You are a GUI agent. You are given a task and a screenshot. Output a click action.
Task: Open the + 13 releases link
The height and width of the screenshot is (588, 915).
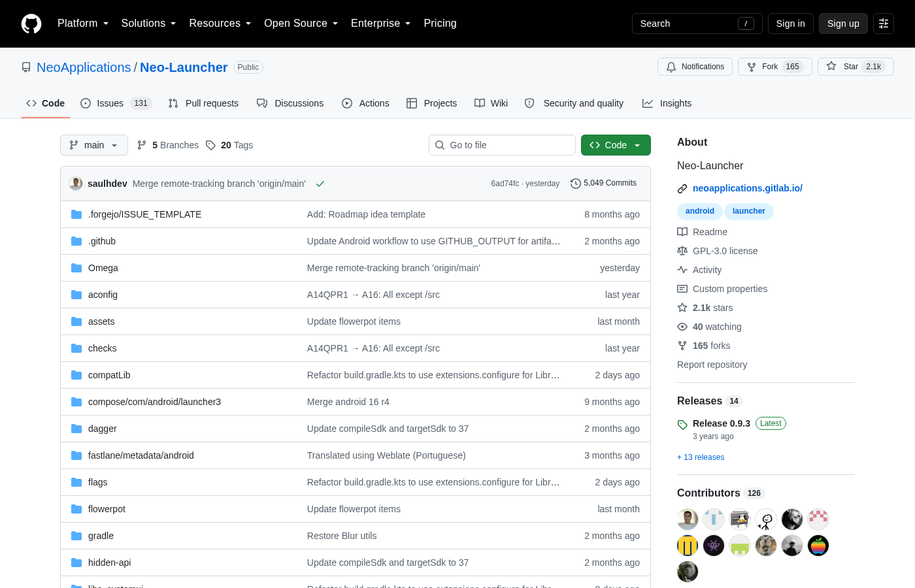click(x=701, y=457)
